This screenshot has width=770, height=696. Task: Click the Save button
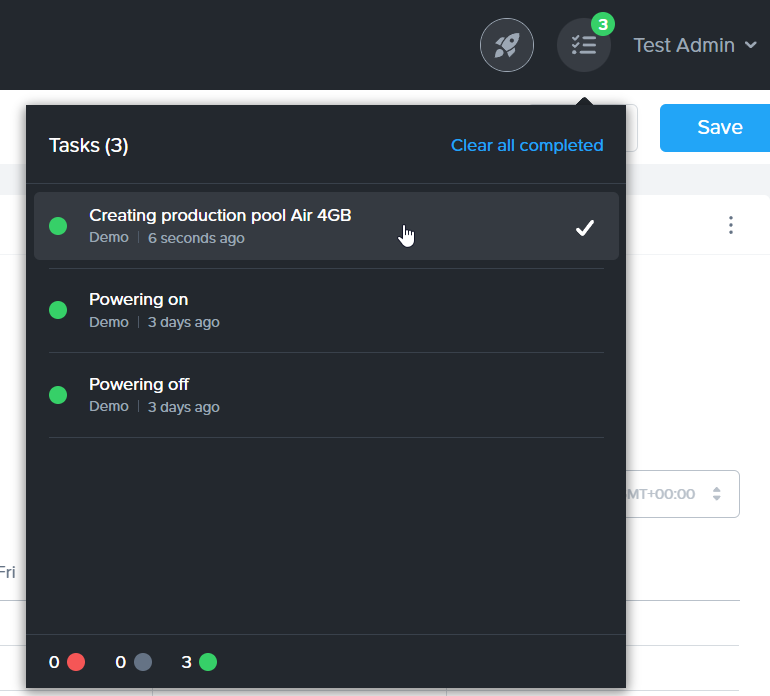715,128
